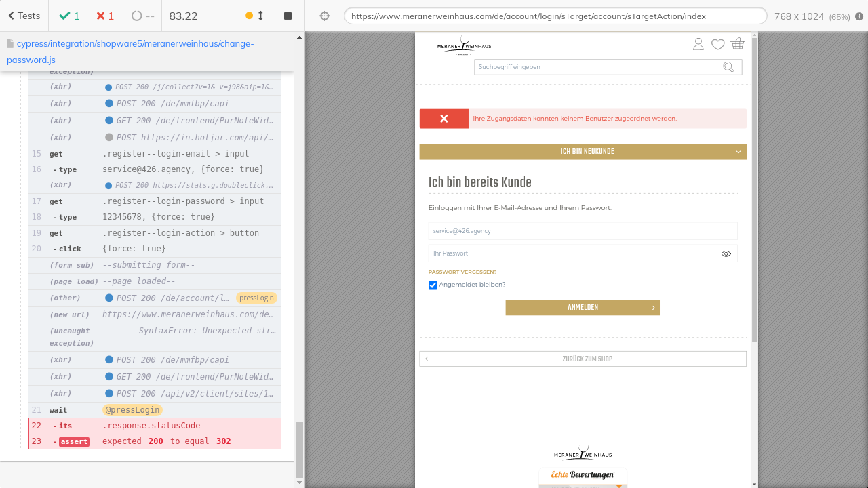Click the Passwort vergessen link
This screenshot has height=488, width=868.
pos(462,272)
